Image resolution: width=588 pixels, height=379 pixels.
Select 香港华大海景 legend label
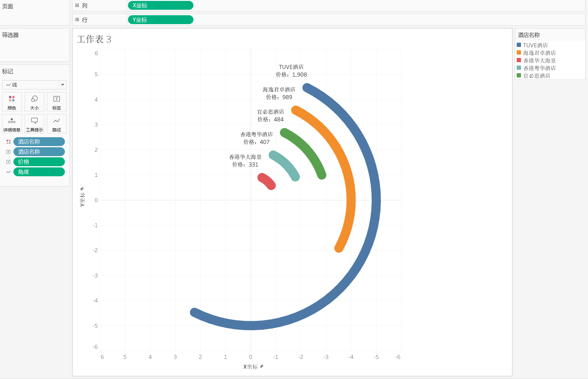click(x=539, y=60)
